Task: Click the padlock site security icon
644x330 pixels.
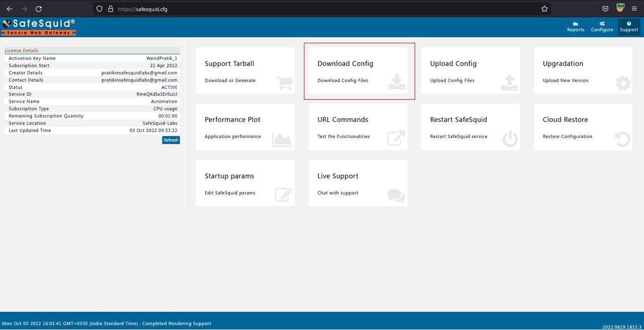Action: (111, 9)
